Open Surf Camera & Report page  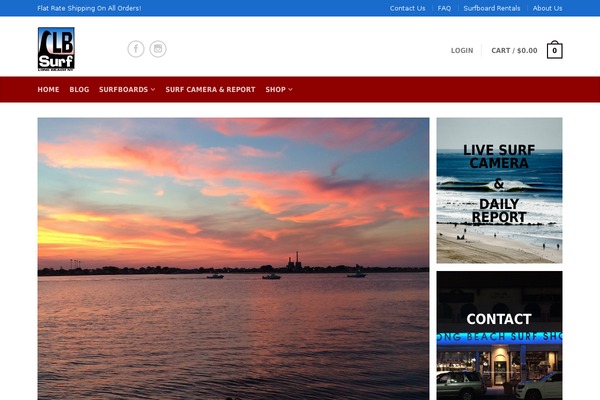click(210, 89)
